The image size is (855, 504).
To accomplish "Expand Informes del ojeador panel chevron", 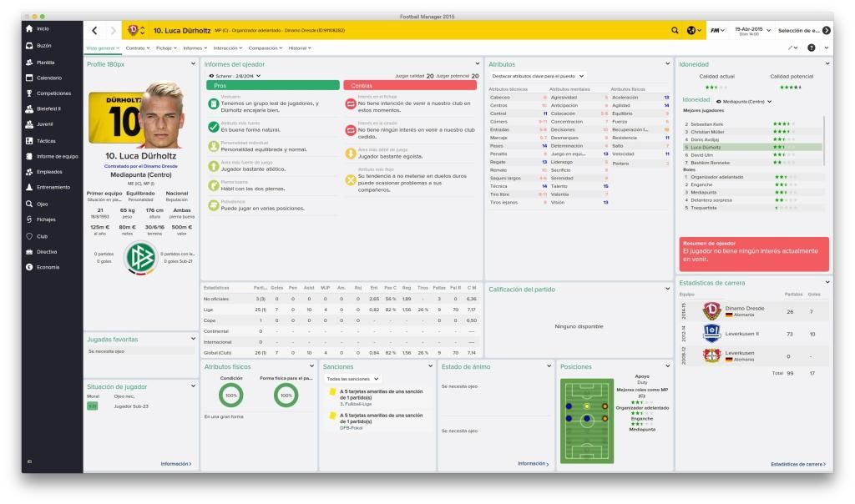I will [477, 63].
